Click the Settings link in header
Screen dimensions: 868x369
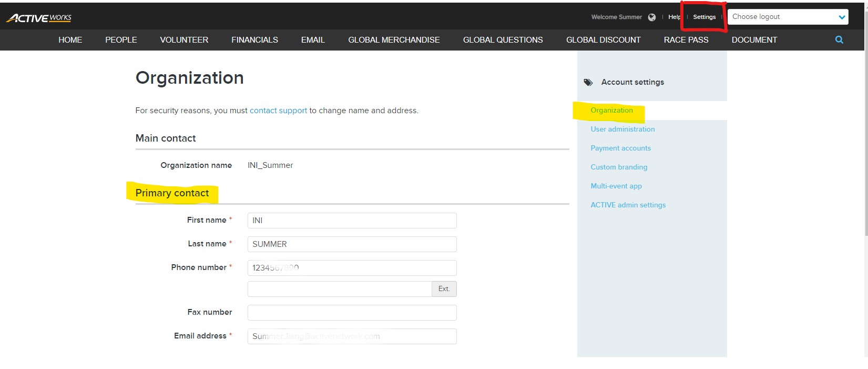coord(704,17)
